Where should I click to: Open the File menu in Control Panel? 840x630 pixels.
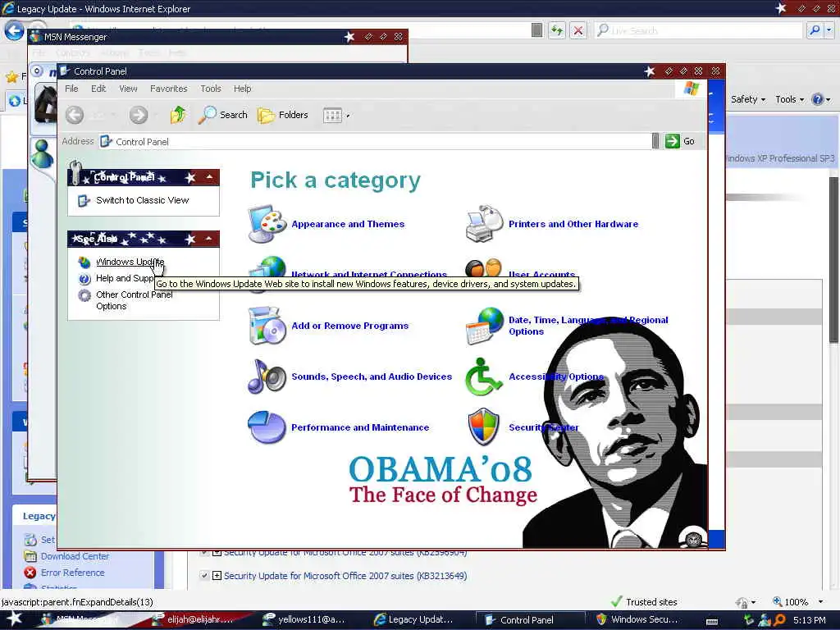pos(71,89)
